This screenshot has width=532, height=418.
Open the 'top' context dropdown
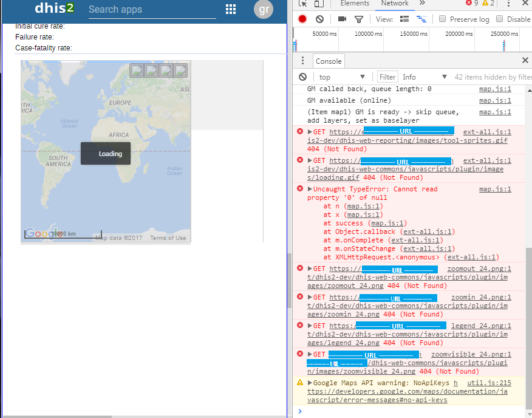(342, 77)
